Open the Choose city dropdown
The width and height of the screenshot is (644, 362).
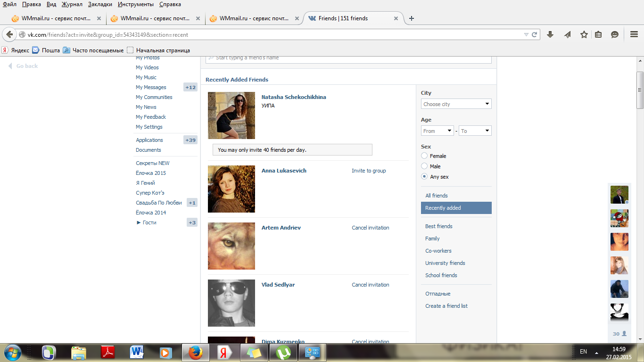[x=456, y=104]
